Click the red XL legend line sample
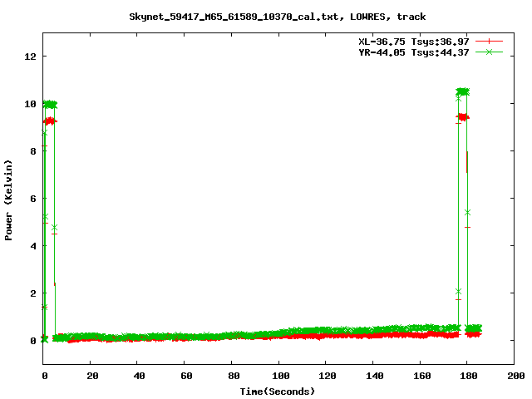Screen dimensions: 532x399 (x=489, y=42)
